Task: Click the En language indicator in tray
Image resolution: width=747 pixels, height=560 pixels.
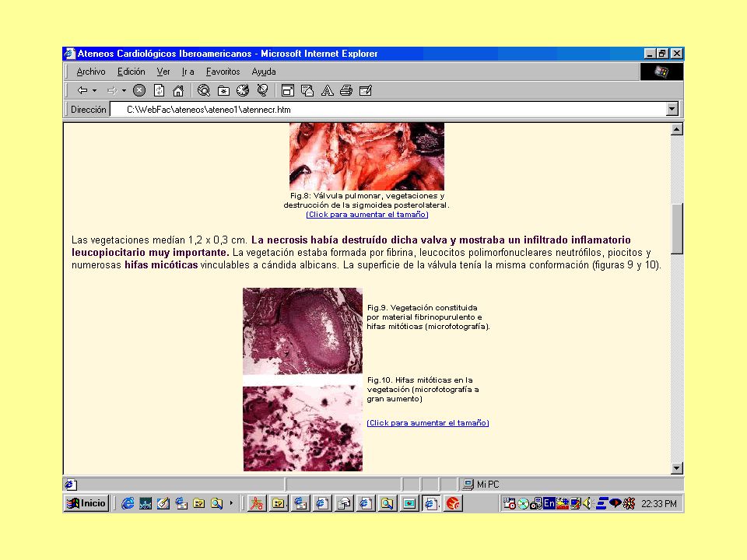Action: point(549,503)
